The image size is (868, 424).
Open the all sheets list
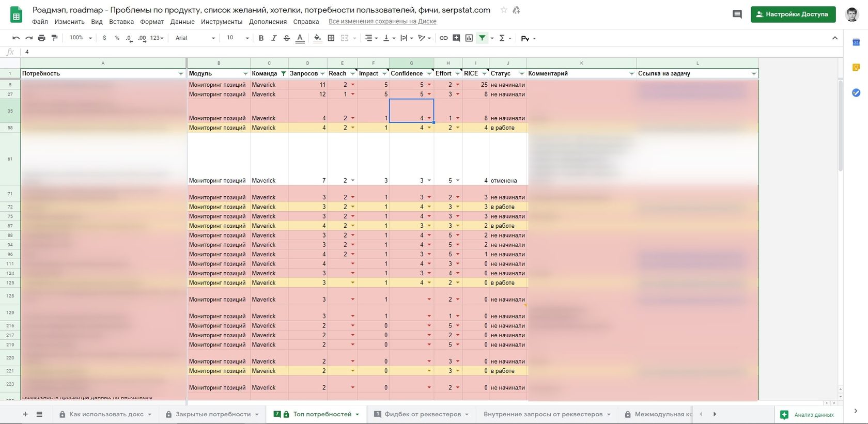pyautogui.click(x=39, y=414)
